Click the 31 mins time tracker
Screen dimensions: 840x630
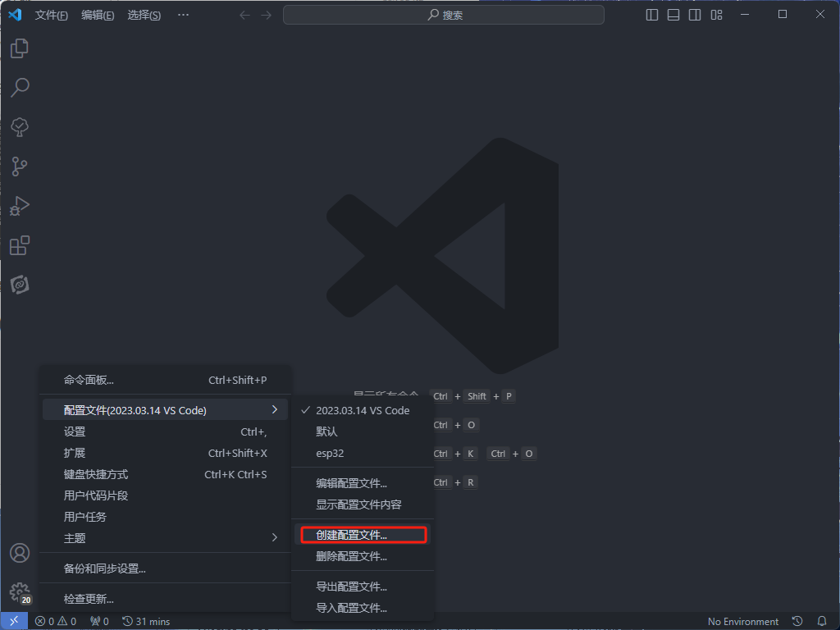[x=146, y=622]
